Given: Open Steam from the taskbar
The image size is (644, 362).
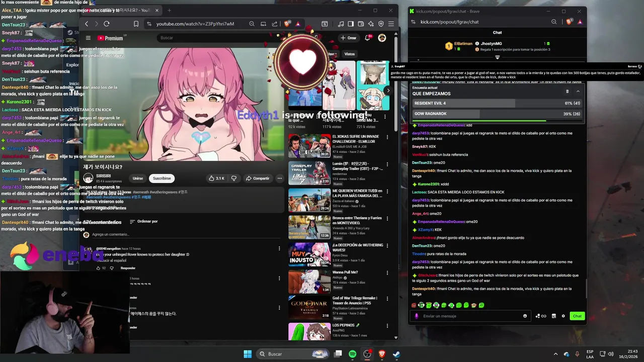Looking at the screenshot, I should [396, 354].
